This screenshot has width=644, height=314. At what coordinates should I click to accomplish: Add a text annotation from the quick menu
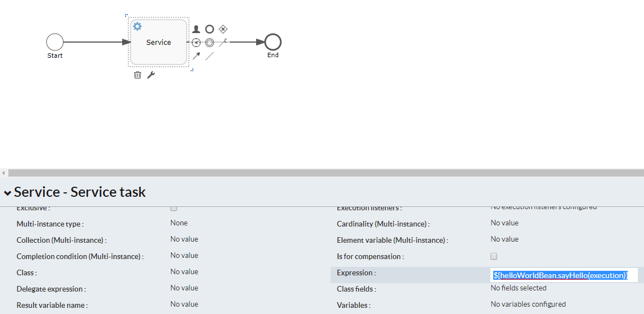tap(223, 42)
